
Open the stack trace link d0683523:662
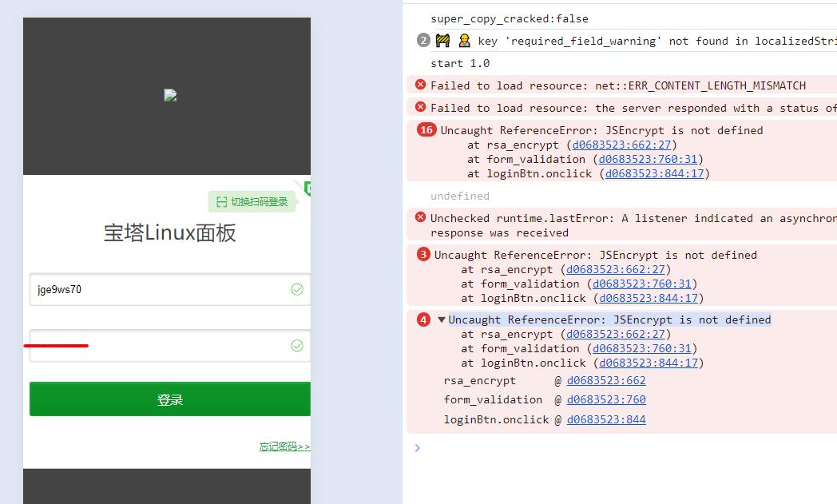606,381
